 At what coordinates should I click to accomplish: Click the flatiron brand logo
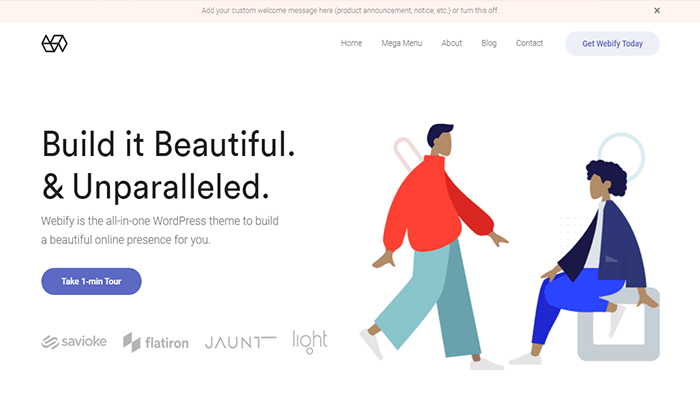(x=155, y=342)
